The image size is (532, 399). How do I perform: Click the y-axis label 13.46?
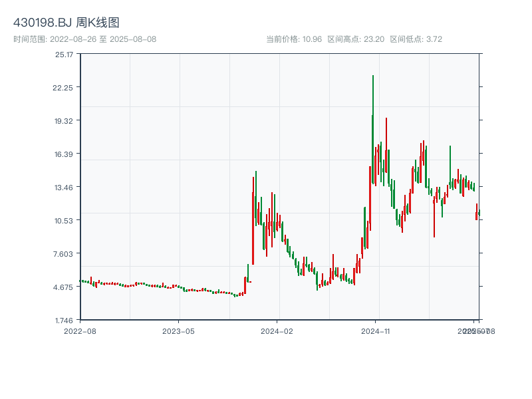pyautogui.click(x=63, y=188)
